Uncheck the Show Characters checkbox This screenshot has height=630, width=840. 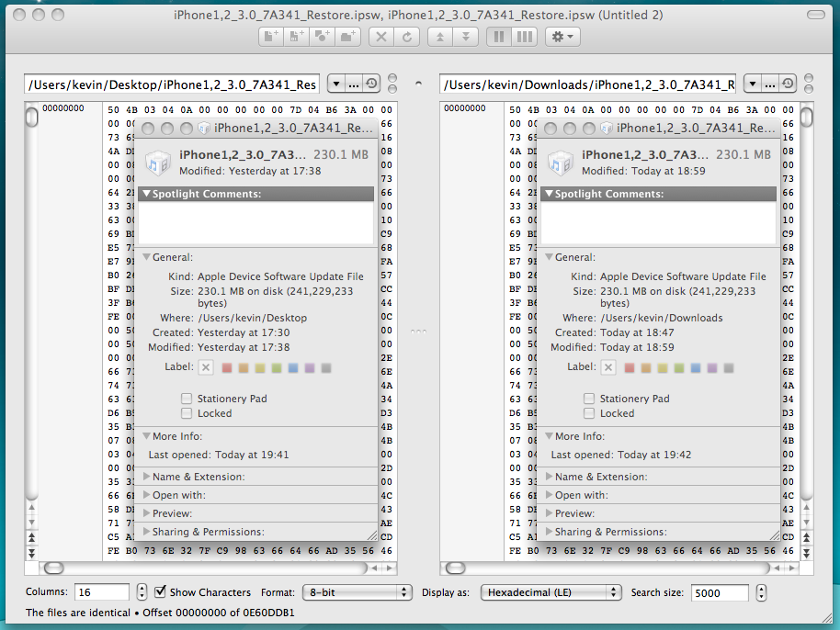(160, 591)
